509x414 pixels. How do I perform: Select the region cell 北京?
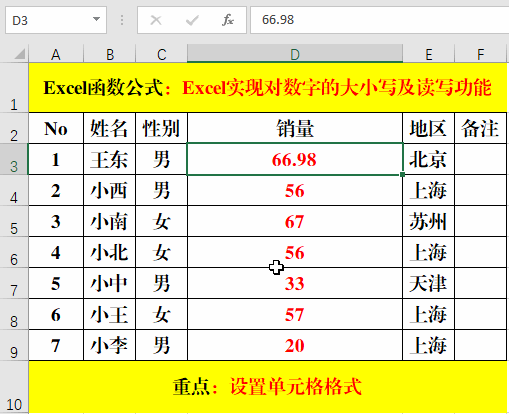click(x=429, y=159)
